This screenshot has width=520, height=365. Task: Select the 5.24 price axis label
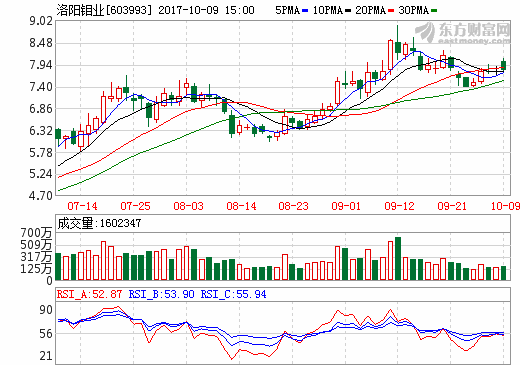point(41,174)
